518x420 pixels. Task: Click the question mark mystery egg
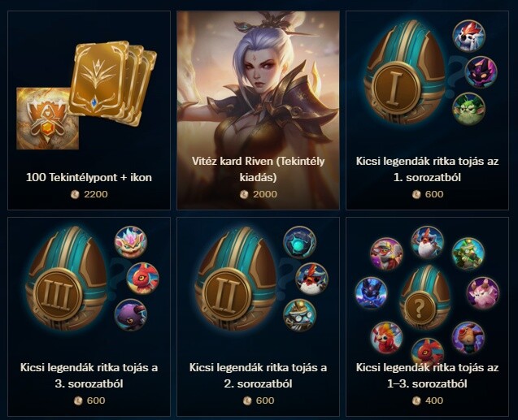pyautogui.click(x=419, y=307)
